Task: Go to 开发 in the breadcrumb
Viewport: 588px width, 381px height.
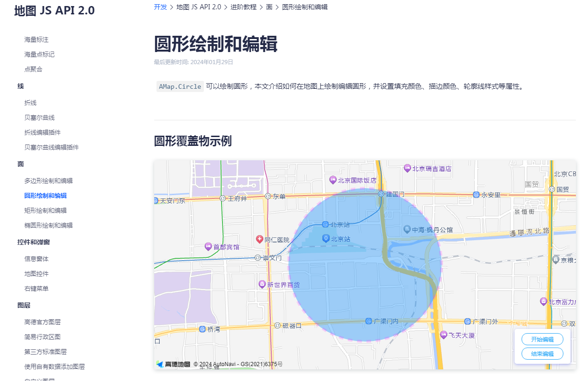Action: click(x=160, y=7)
